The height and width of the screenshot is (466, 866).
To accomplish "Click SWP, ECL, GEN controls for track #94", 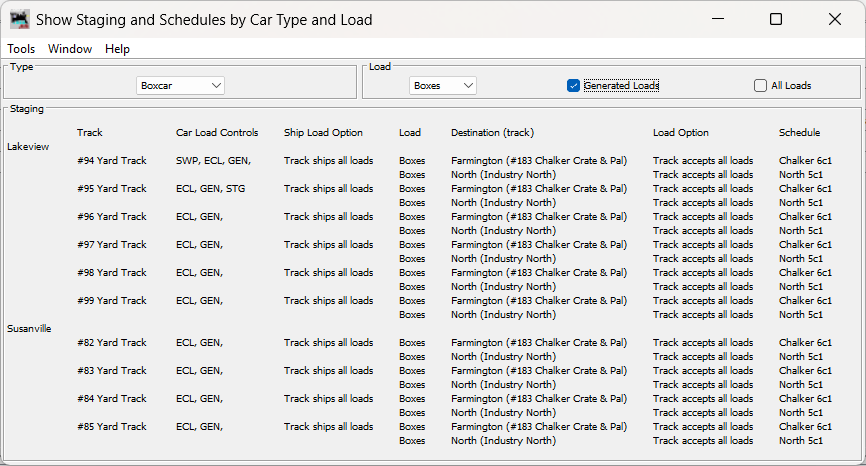I will point(213,160).
